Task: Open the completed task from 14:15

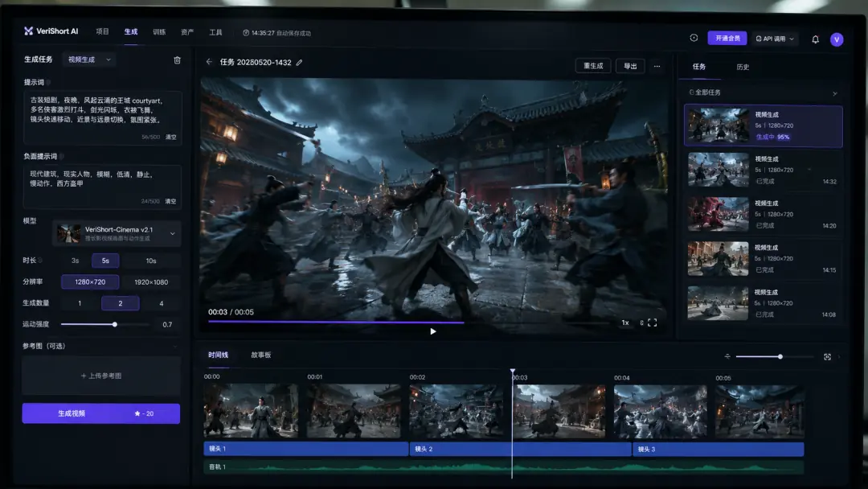Action: tap(764, 259)
